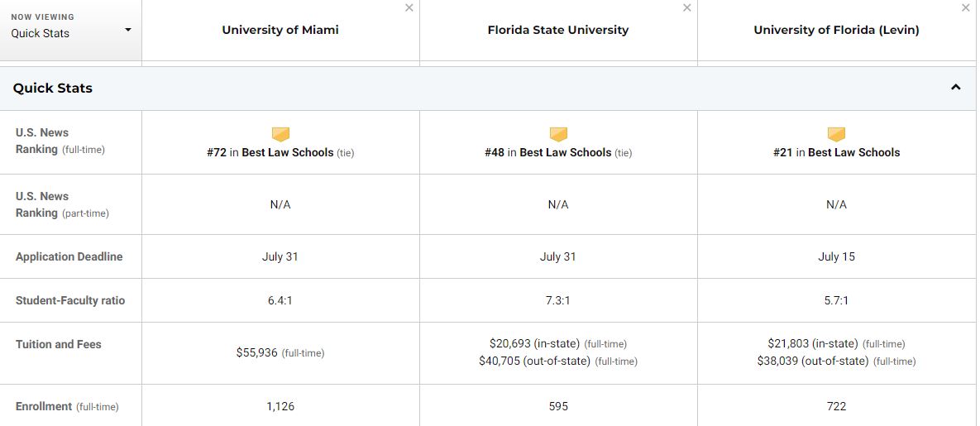
Task: Click University of Florida ranking badge icon
Action: pyautogui.click(x=836, y=134)
